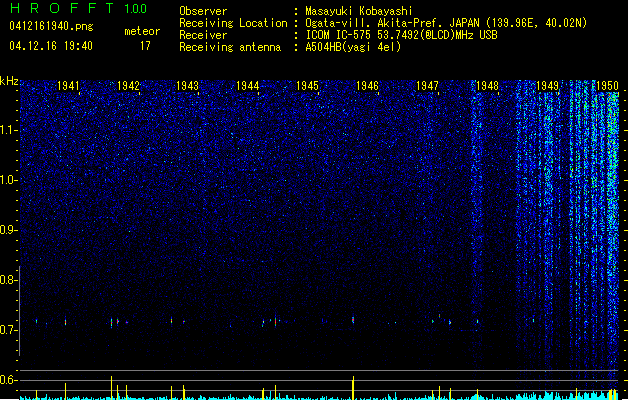
Task: Click the 1.1 kHz axis label
Action: (x=7, y=130)
